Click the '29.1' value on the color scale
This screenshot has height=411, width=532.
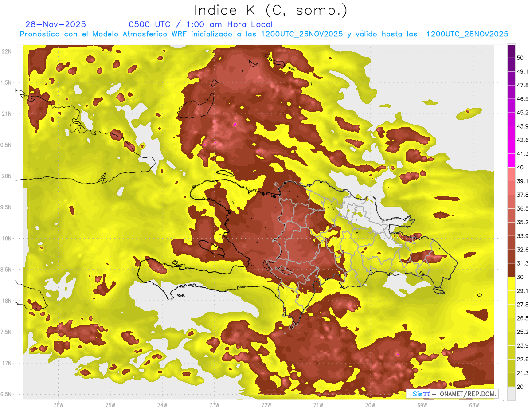click(523, 290)
